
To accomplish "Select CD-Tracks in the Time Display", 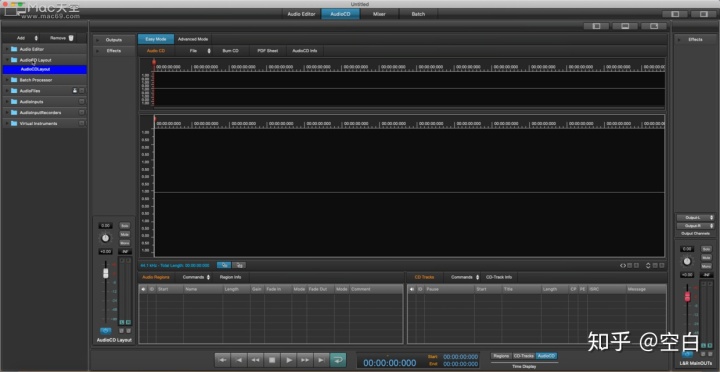I will point(523,356).
